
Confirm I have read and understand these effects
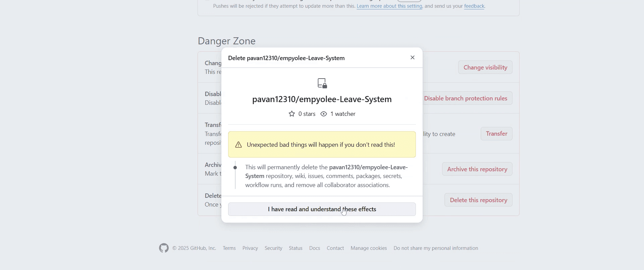pos(322,209)
